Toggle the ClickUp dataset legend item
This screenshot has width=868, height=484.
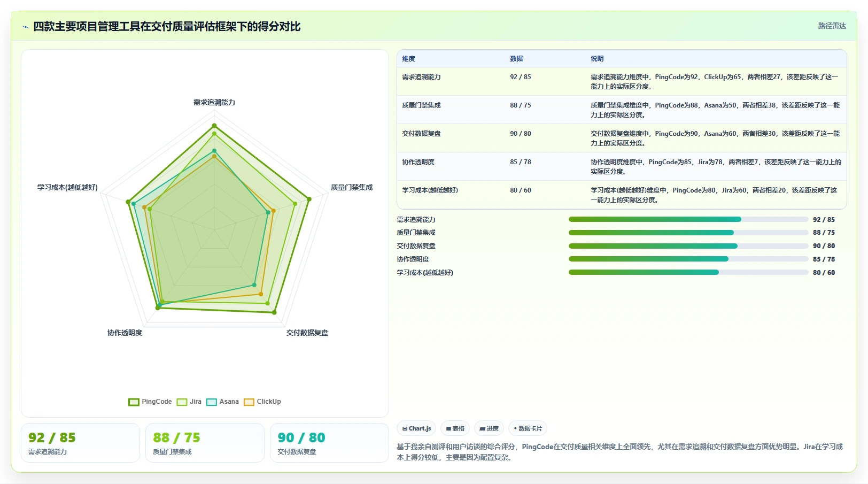click(x=262, y=402)
